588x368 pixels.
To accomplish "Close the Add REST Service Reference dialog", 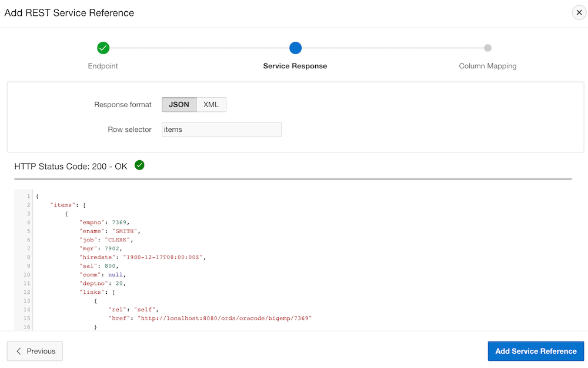I will 579,12.
